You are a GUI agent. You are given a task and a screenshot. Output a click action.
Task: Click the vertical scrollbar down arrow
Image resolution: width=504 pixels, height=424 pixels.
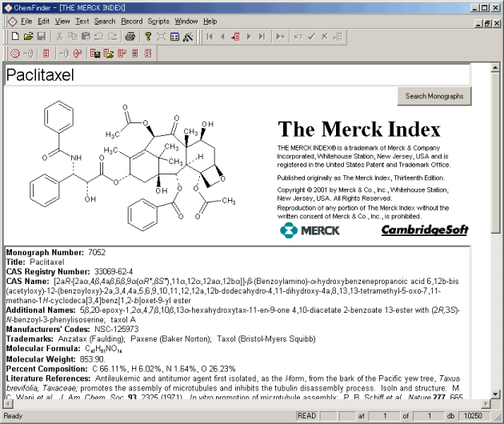495,394
